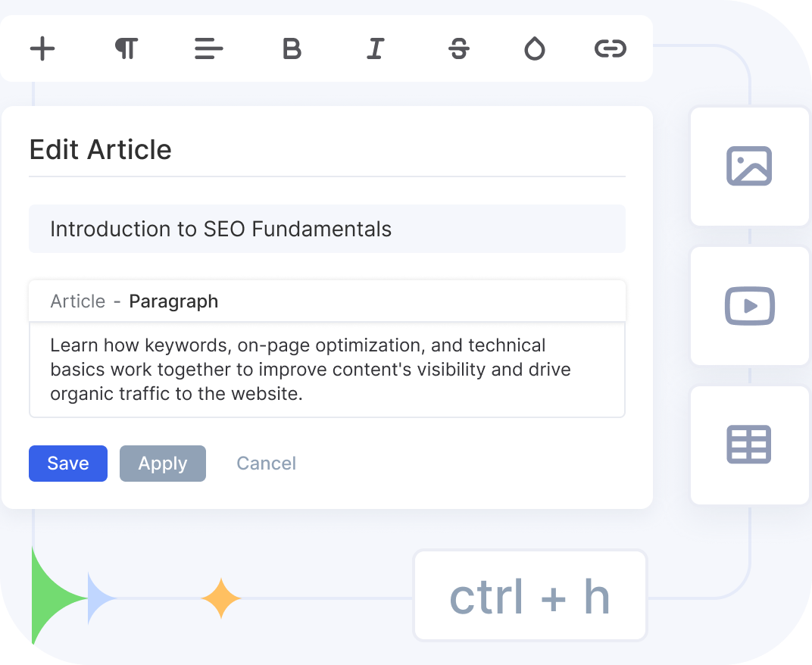Apply strikethrough formatting
Screen dimensions: 812x665
coord(458,49)
